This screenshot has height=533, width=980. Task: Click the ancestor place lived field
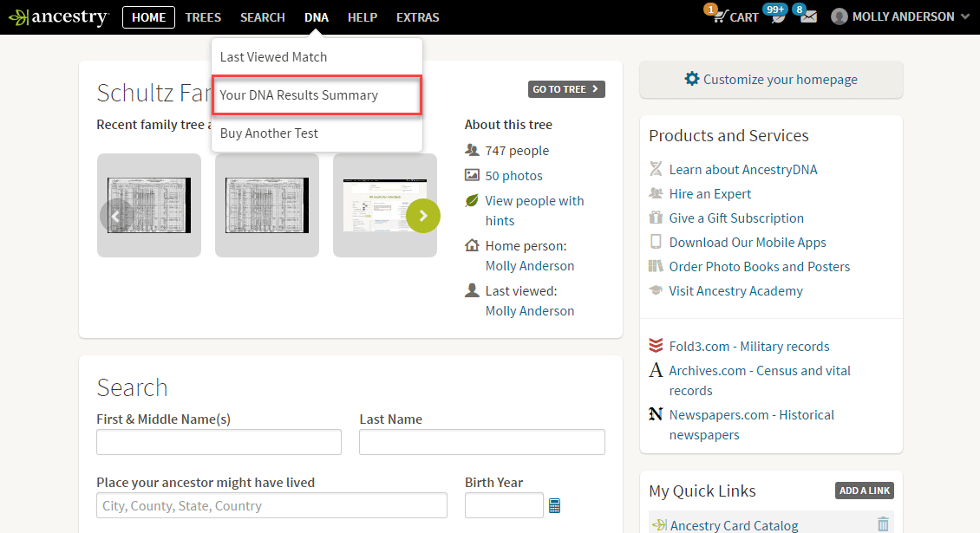(271, 505)
